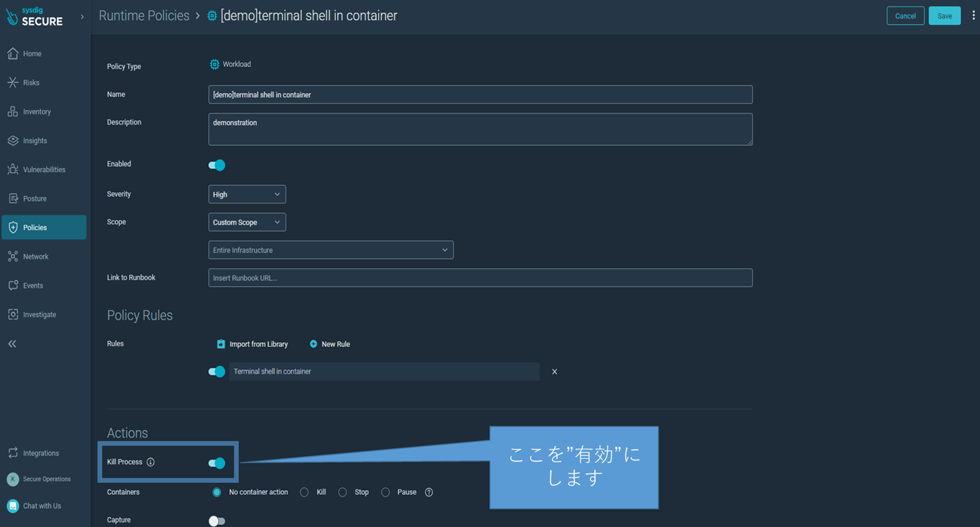Open the Entire Infrastructure dropdown
980x527 pixels.
tap(331, 250)
